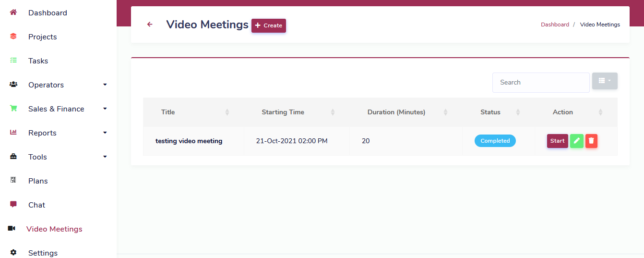Viewport: 644px width, 258px height.
Task: Click the Tasks list icon in sidebar
Action: point(13,61)
